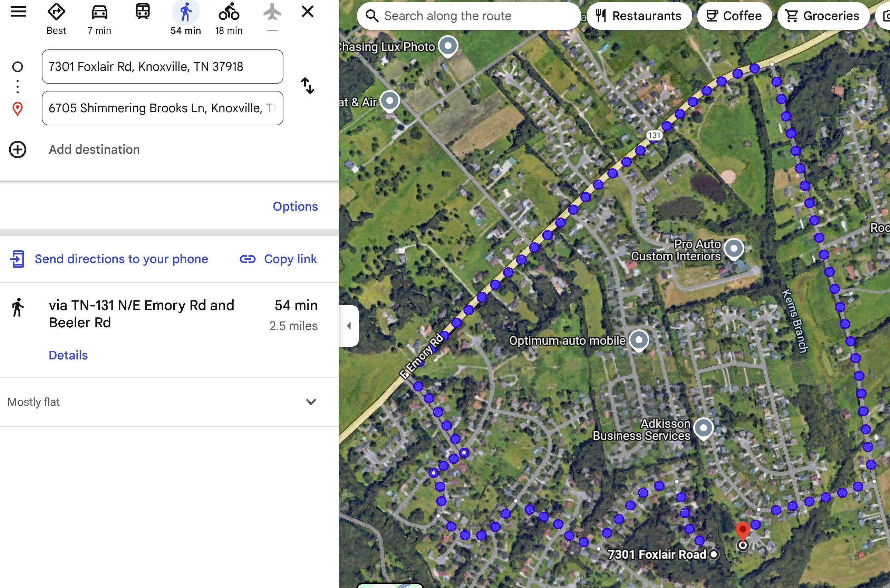Image resolution: width=890 pixels, height=588 pixels.
Task: Select route via TN-131 N/E Emory Rd
Action: [x=141, y=314]
